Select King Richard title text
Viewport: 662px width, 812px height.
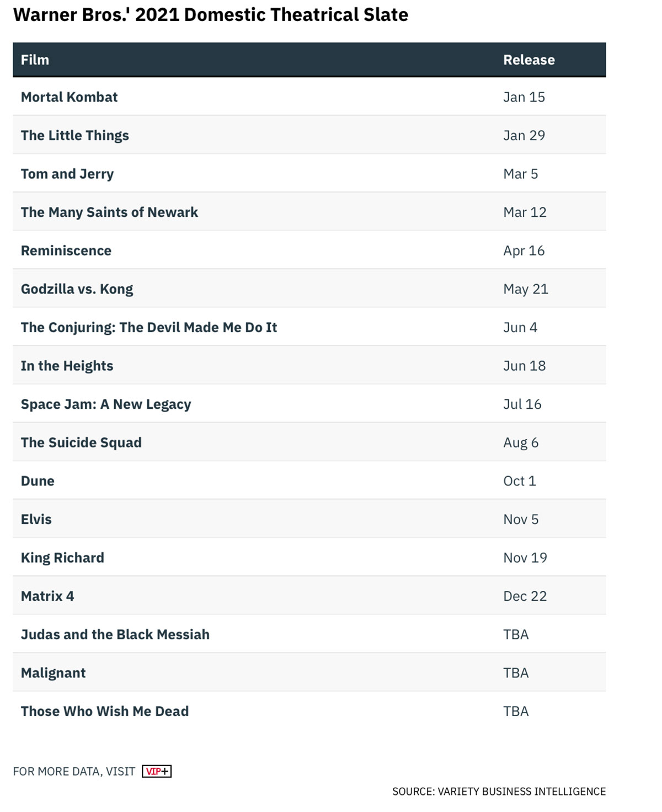pyautogui.click(x=62, y=558)
